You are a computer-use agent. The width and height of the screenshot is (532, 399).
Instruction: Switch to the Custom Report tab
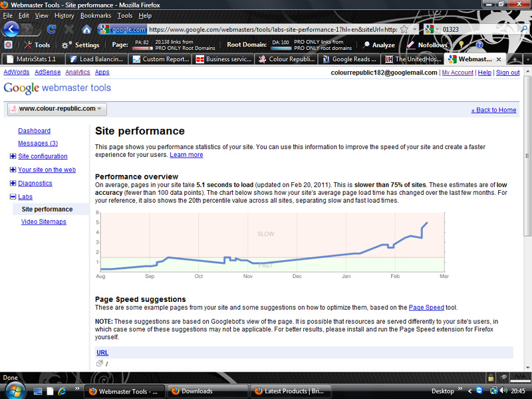click(x=160, y=59)
